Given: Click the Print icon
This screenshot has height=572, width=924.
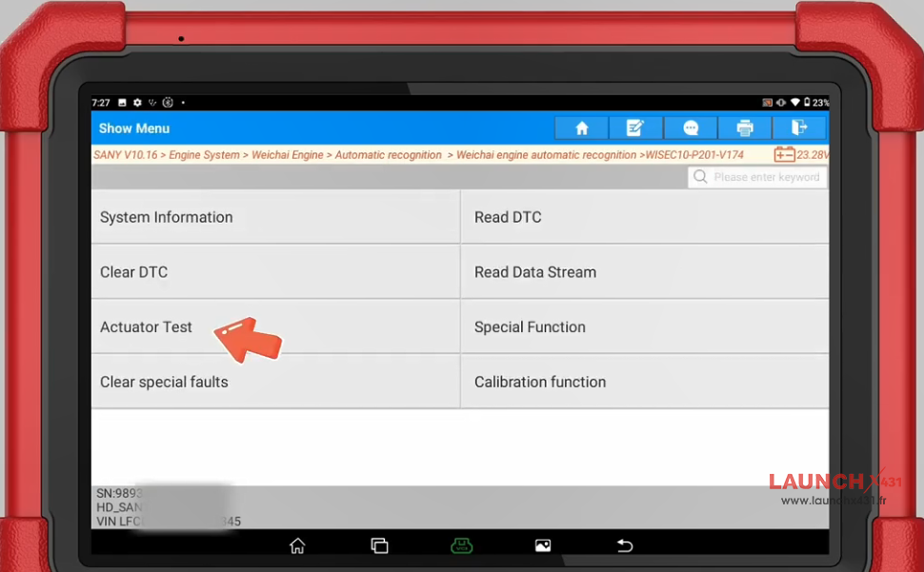Looking at the screenshot, I should [744, 128].
